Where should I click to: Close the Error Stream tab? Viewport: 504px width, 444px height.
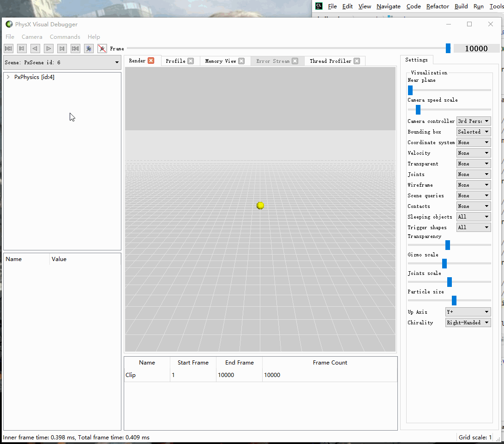tap(295, 61)
